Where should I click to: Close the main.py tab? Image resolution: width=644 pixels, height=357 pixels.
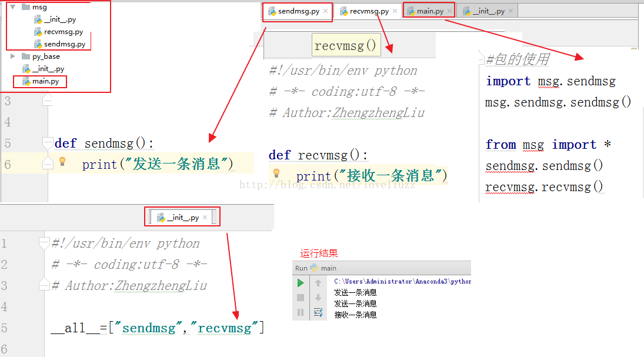[450, 11]
